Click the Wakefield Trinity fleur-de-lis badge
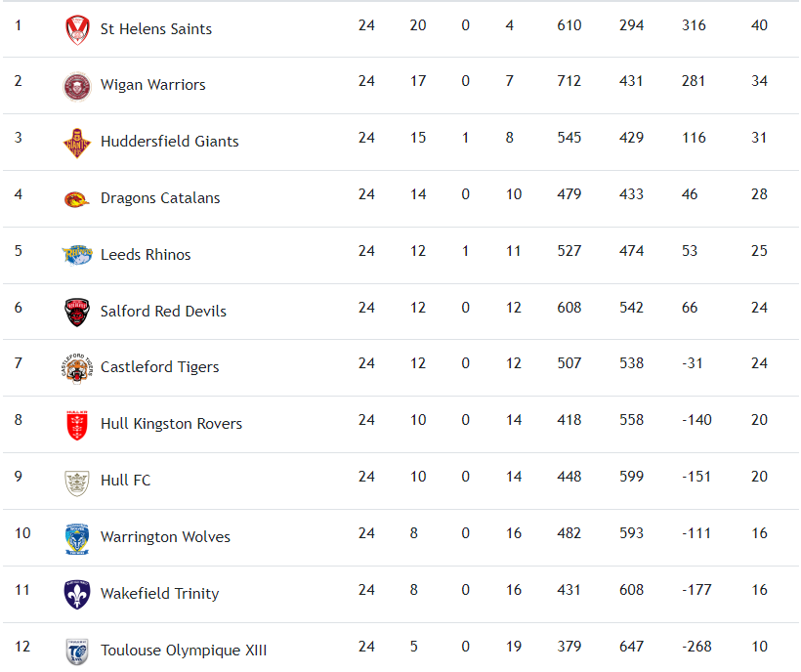 [76, 594]
